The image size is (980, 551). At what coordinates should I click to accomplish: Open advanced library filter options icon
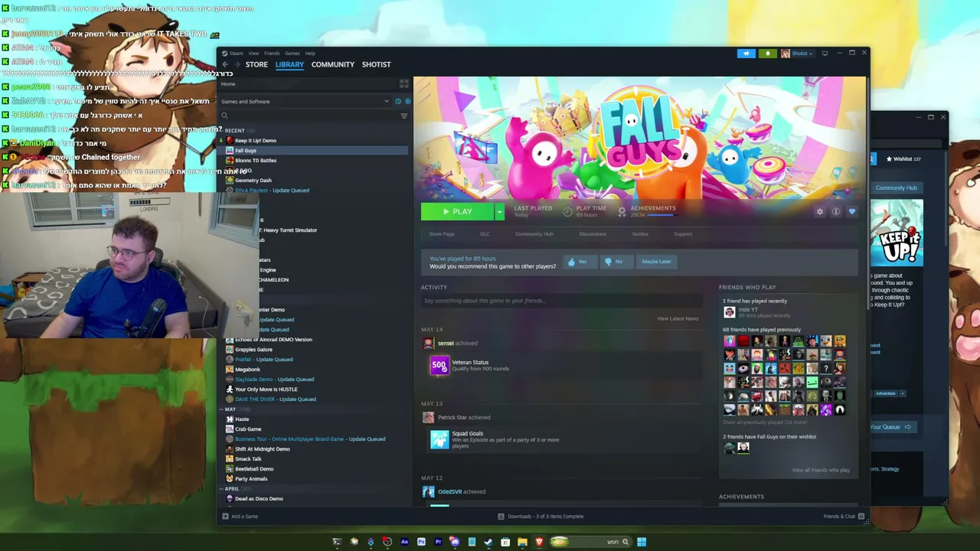click(x=404, y=116)
